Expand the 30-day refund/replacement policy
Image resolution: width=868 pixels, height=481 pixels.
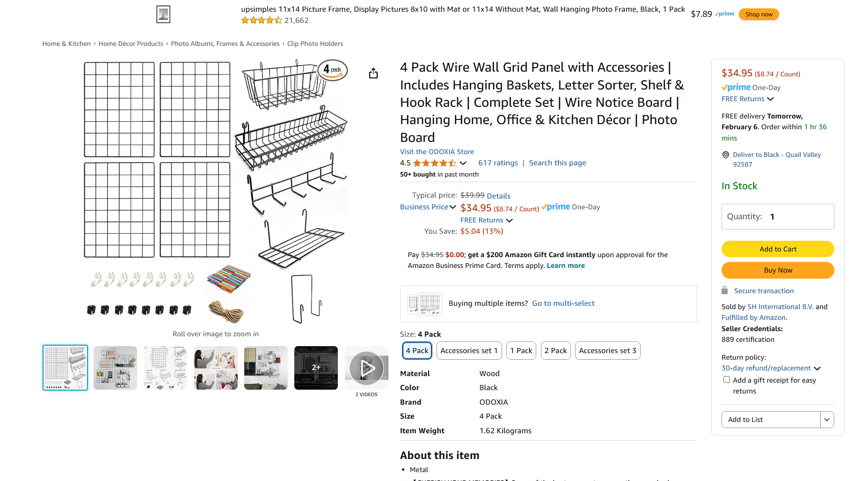[771, 368]
